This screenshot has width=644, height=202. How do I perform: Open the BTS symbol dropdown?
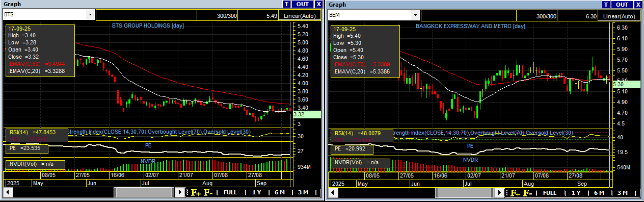90,15
